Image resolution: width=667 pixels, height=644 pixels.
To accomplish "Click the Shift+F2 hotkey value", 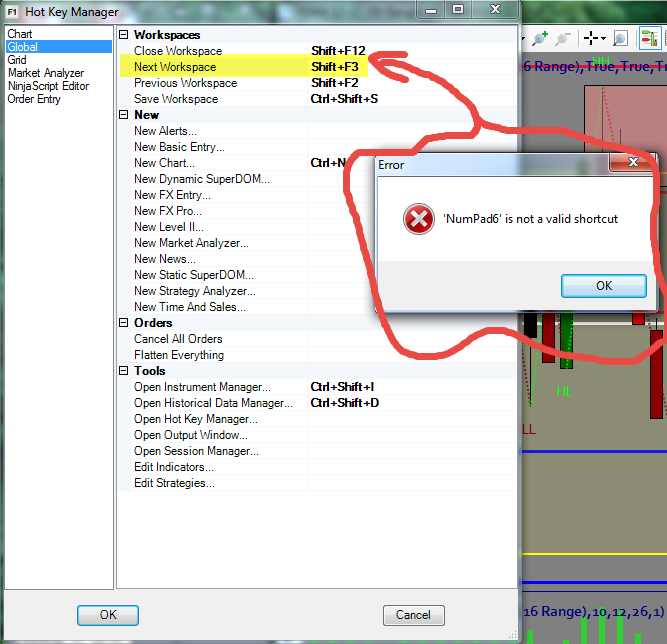I will pyautogui.click(x=335, y=83).
